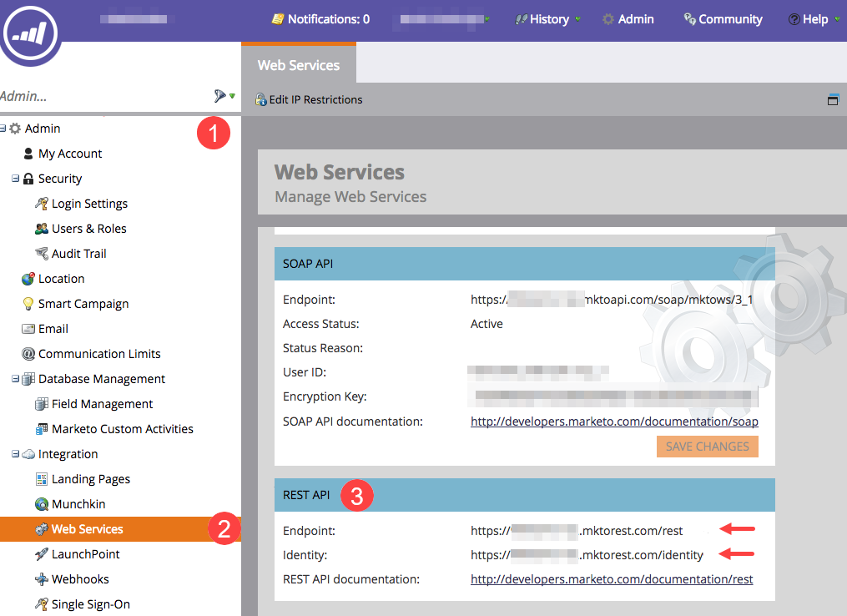Viewport: 847px width, 616px height.
Task: Select Smart Campaign in the tree
Action: coord(83,304)
